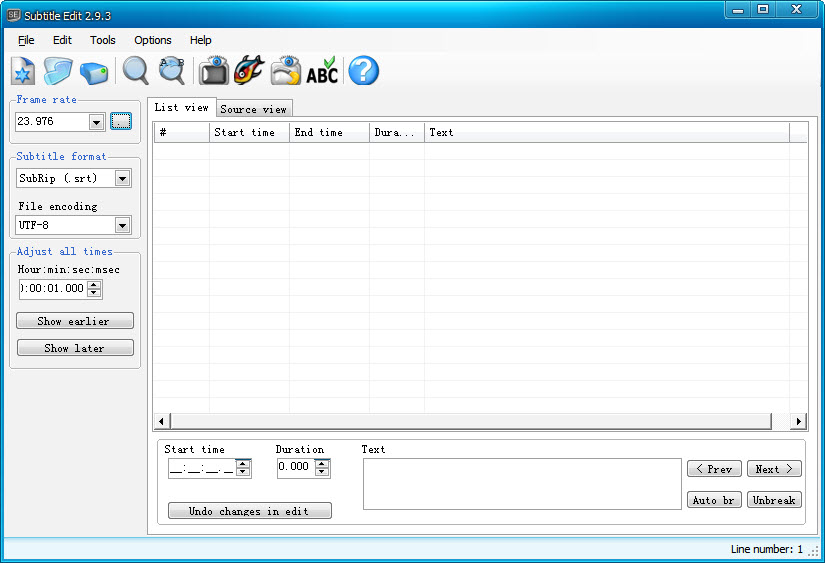Image resolution: width=825 pixels, height=563 pixels.
Task: Increase Adjust all times value with up arrow
Action: point(94,285)
